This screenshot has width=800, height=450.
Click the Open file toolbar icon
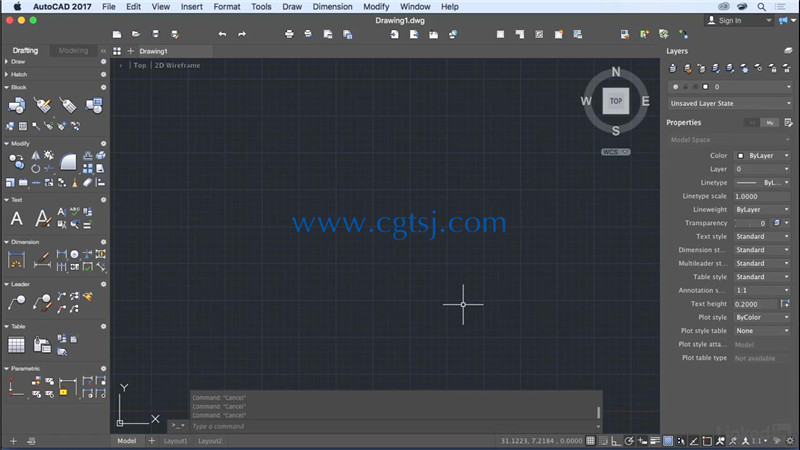pyautogui.click(x=136, y=34)
